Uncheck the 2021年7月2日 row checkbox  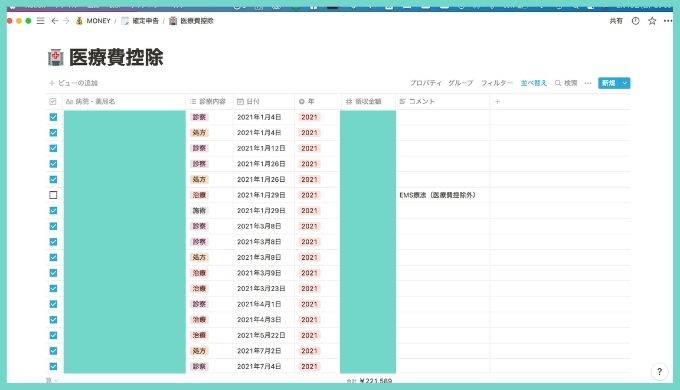click(x=53, y=351)
